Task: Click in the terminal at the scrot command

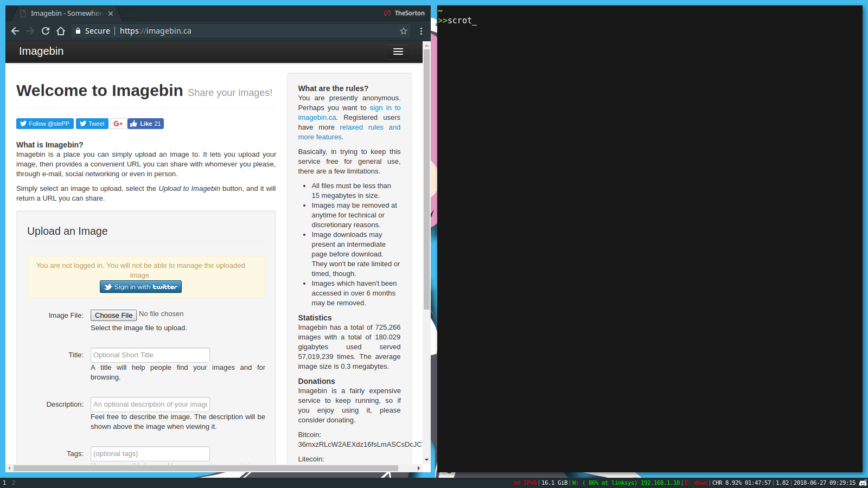Action: 459,21
